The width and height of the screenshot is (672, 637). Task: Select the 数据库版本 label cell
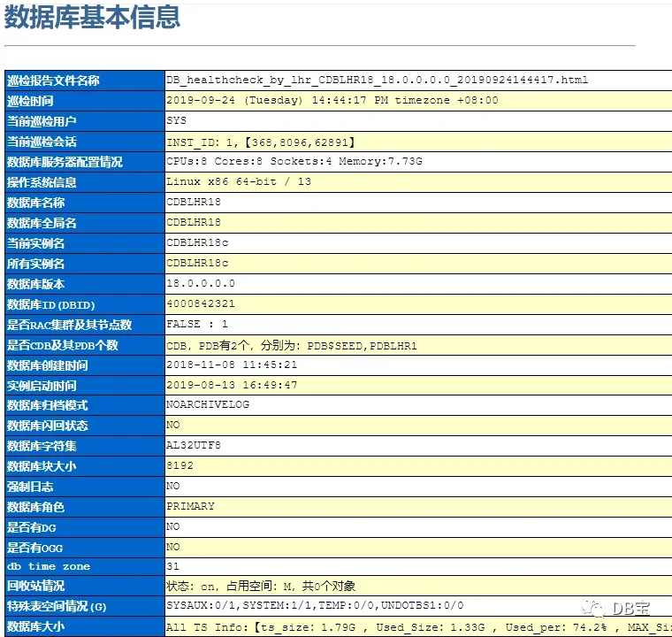[x=85, y=284]
